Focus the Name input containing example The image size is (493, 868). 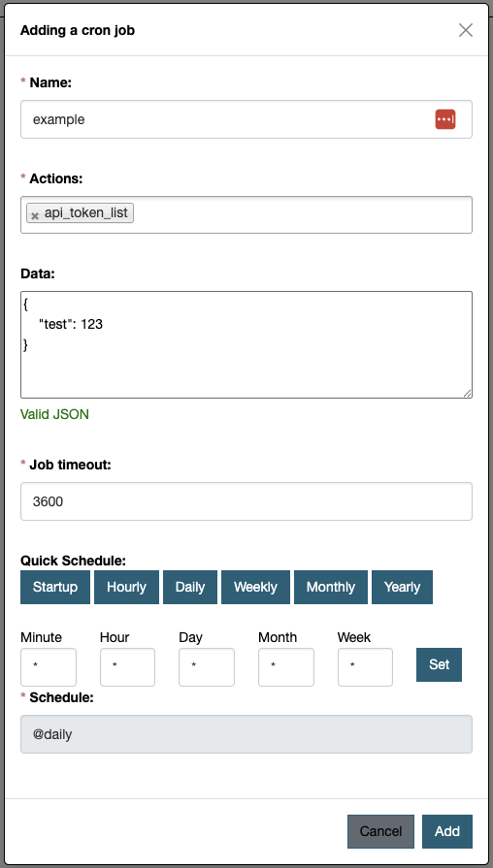click(246, 119)
